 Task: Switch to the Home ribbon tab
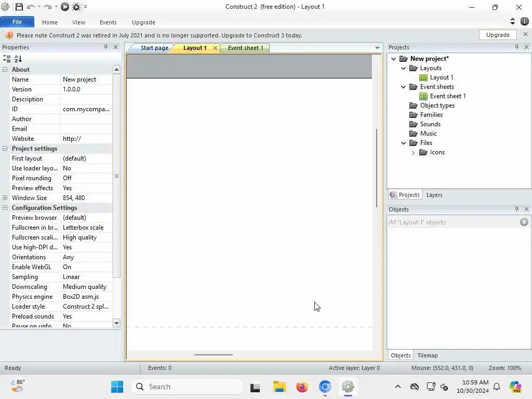tap(50, 22)
